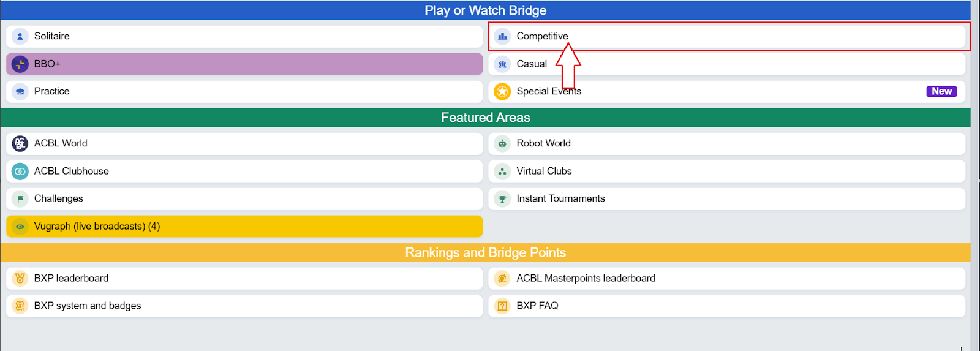The image size is (980, 351).
Task: Click the ACBL World logo icon
Action: [x=20, y=143]
